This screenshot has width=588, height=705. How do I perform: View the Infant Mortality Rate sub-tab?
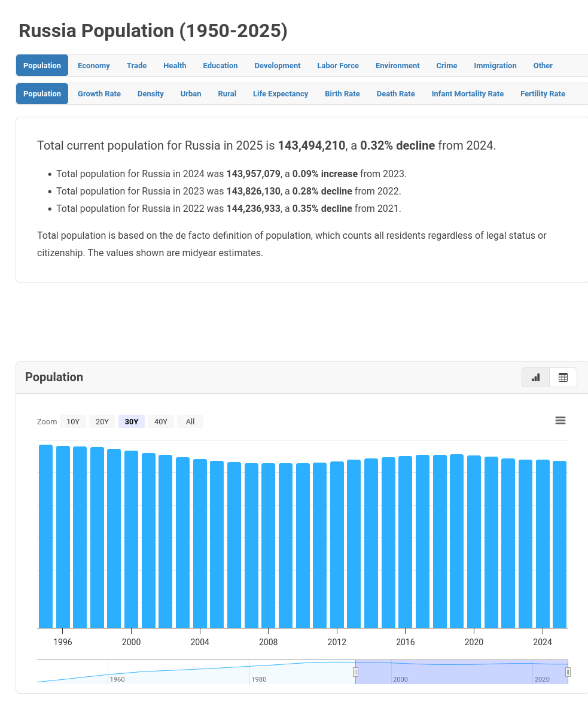click(x=468, y=93)
